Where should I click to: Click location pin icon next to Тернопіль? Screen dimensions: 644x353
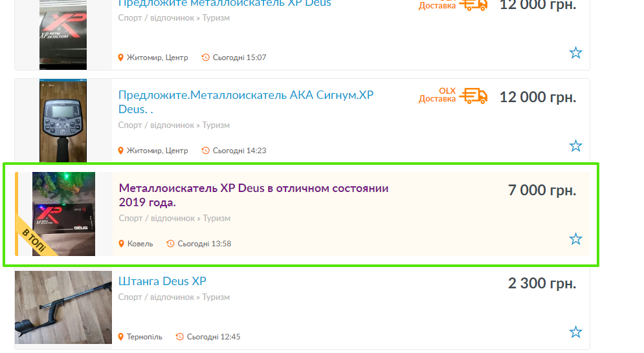(x=121, y=337)
